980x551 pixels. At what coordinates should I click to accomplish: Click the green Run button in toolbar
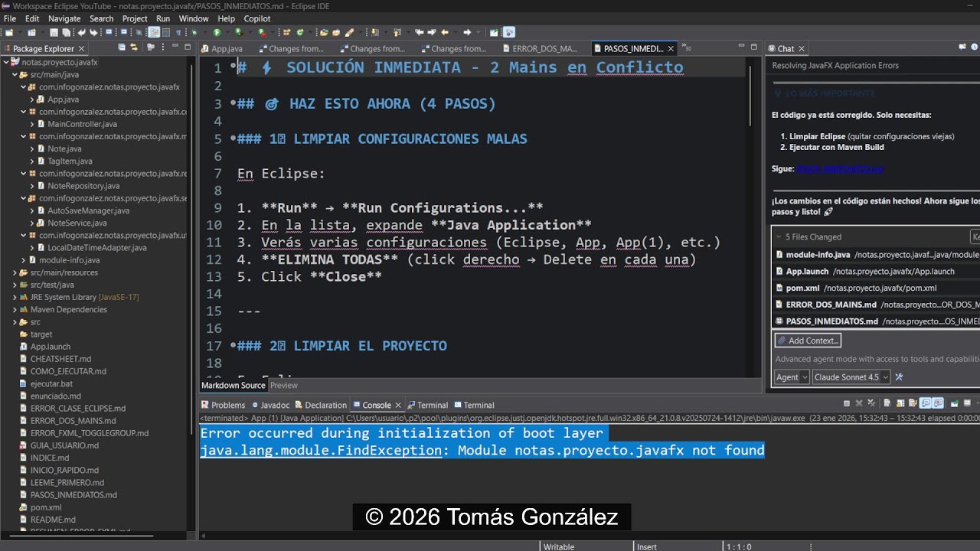[x=217, y=33]
